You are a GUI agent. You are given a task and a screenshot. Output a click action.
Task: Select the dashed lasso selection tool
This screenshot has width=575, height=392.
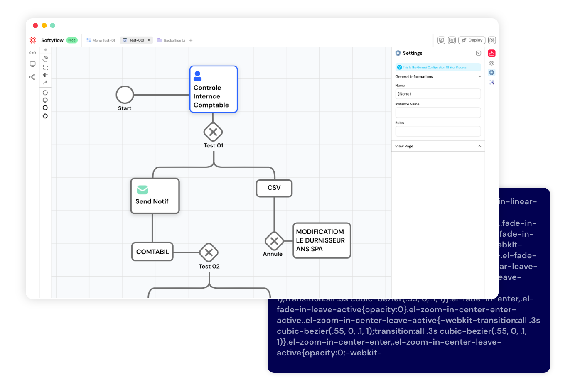(45, 67)
